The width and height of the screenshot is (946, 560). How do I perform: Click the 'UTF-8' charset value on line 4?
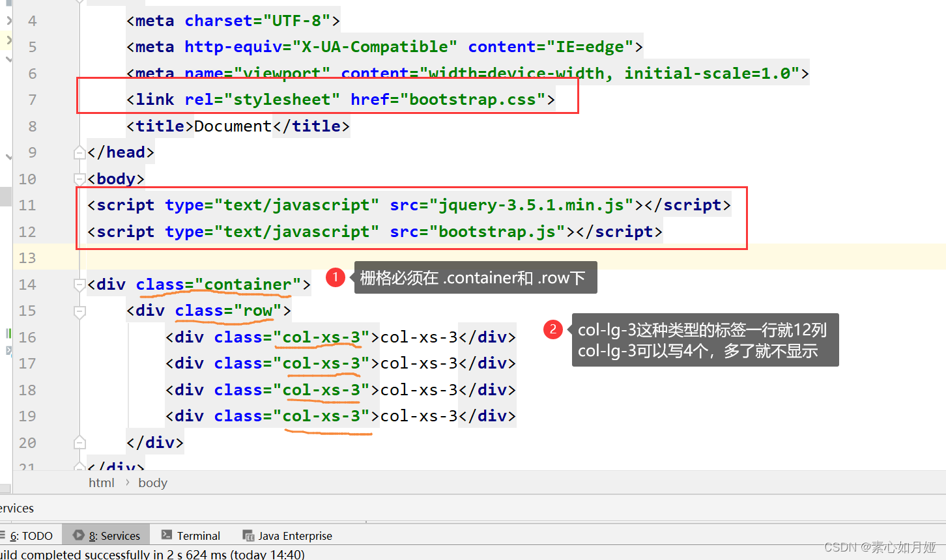pyautogui.click(x=296, y=21)
